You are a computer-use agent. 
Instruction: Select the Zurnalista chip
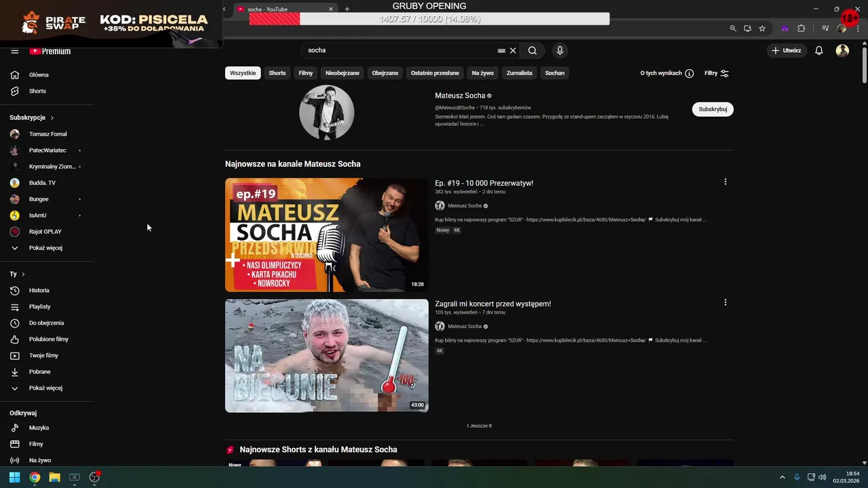click(519, 73)
